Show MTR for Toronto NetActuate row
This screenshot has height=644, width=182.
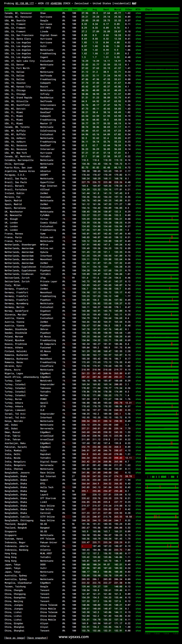point(138,127)
